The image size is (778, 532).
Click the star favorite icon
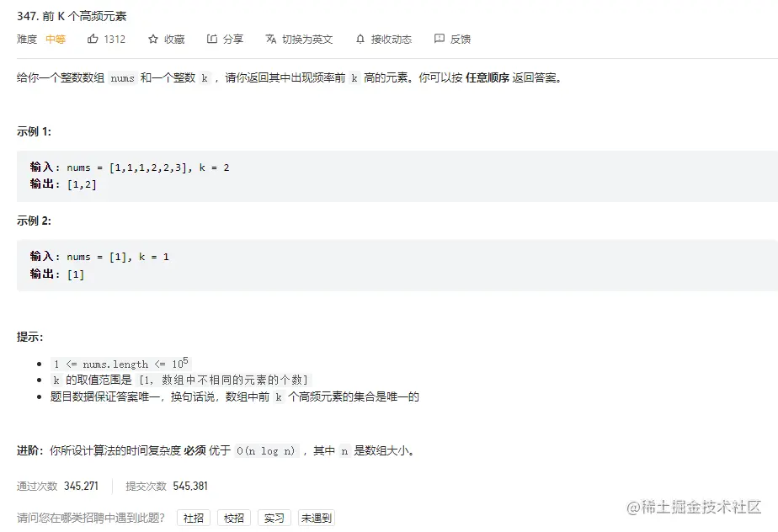click(x=153, y=39)
